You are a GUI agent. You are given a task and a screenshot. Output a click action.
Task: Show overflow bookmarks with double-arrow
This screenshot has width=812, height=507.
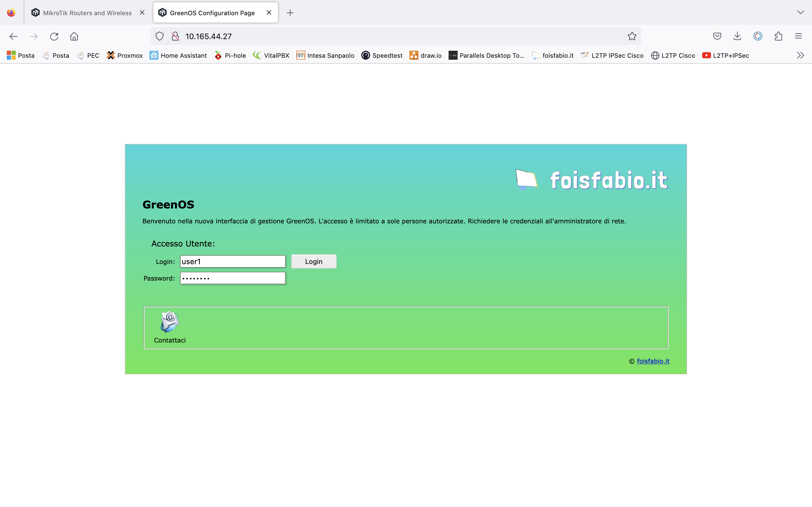(x=801, y=55)
